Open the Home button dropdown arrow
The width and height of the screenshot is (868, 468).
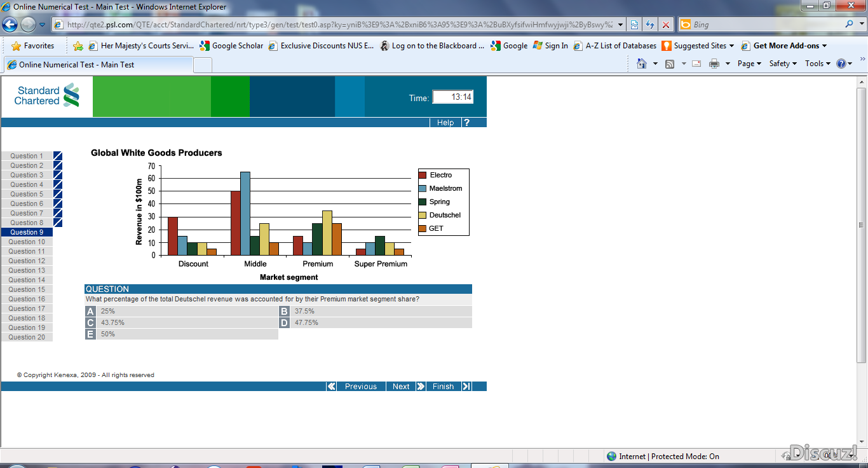655,64
